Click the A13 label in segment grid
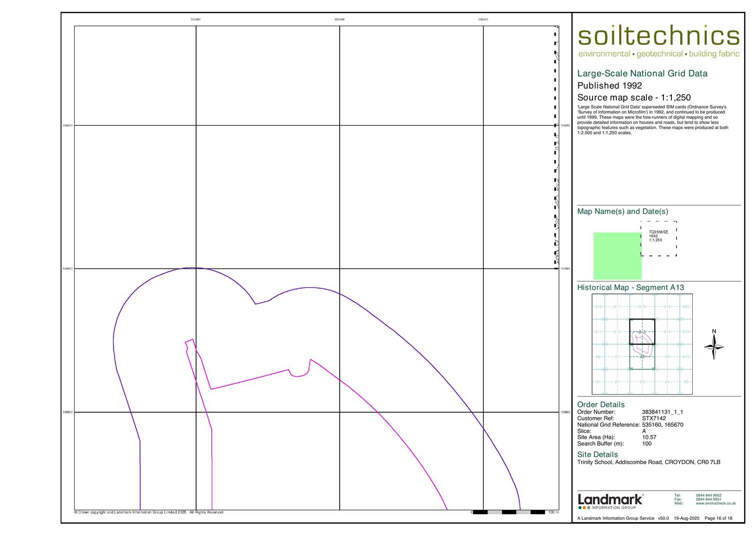The height and width of the screenshot is (534, 756). pyautogui.click(x=642, y=332)
